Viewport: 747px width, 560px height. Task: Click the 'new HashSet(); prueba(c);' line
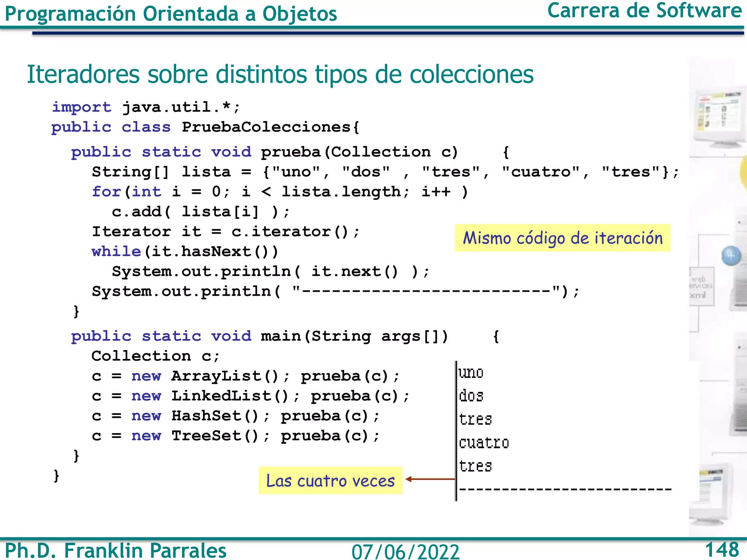pyautogui.click(x=236, y=416)
